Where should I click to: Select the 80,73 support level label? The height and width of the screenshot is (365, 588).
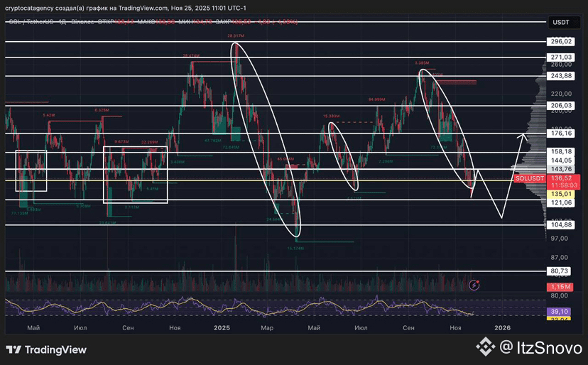coord(561,271)
